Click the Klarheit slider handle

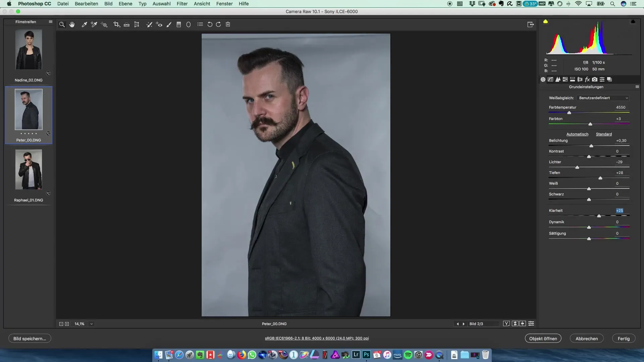point(599,216)
